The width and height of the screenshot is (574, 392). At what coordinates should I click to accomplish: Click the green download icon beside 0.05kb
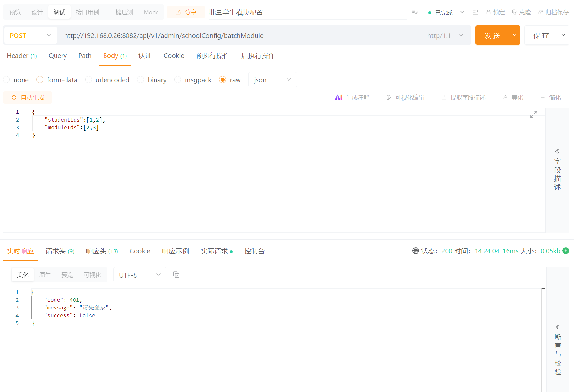pyautogui.click(x=566, y=250)
